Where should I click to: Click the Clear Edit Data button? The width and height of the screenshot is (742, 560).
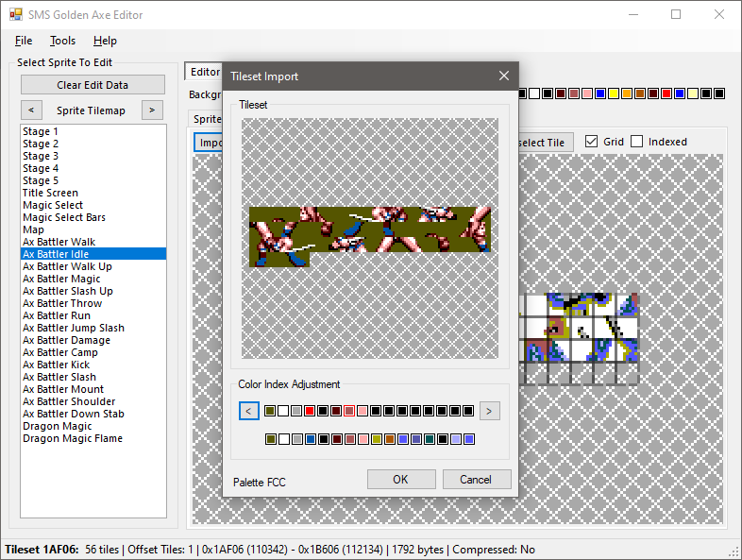point(93,85)
